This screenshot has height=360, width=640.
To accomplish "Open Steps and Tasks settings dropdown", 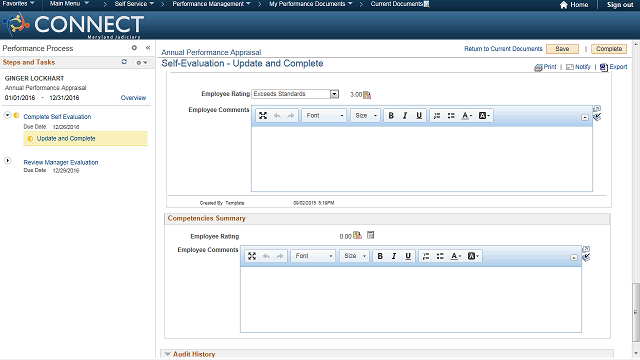I will click(x=142, y=62).
